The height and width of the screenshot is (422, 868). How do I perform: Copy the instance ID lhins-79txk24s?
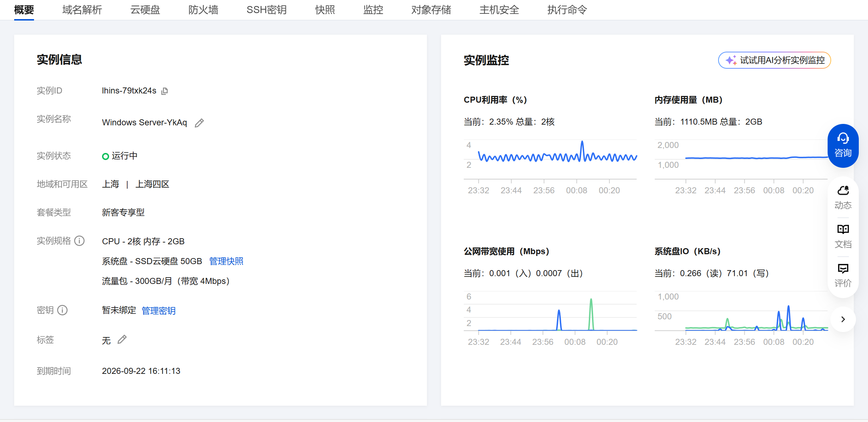[165, 91]
